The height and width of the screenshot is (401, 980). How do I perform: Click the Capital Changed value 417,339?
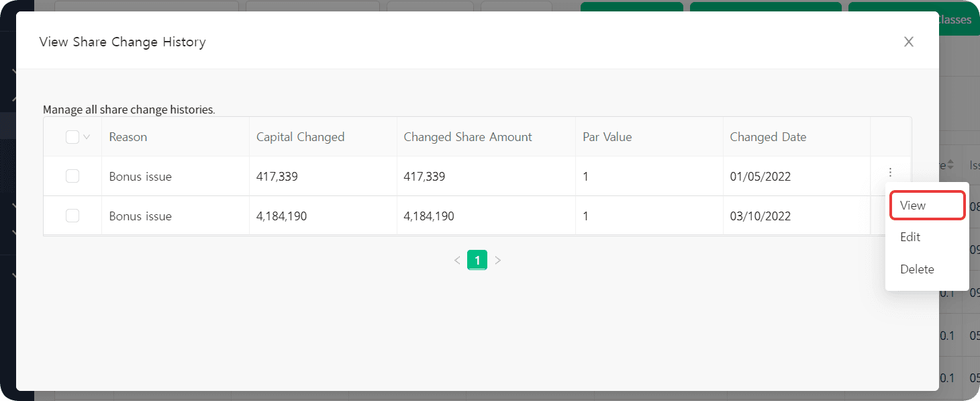point(277,177)
